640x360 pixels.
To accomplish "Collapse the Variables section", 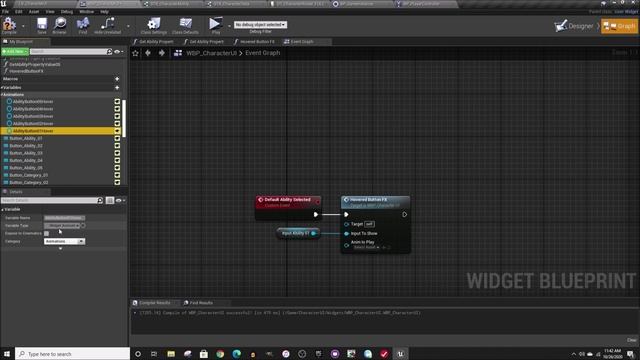I will pos(2,87).
